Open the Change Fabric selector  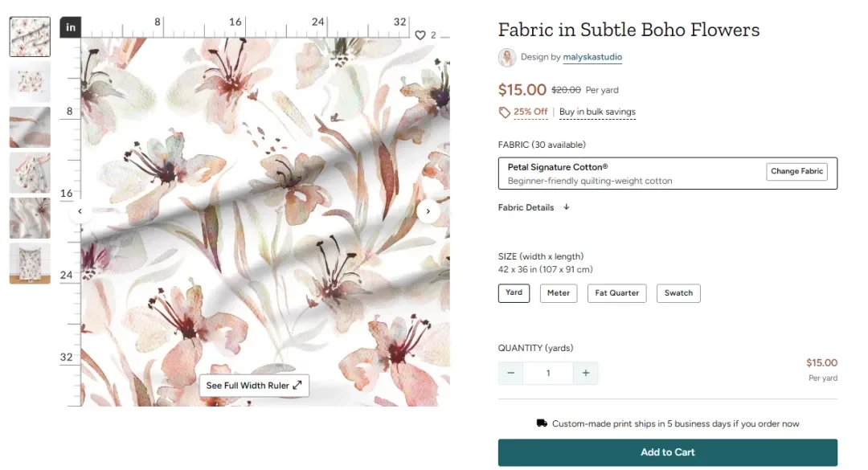click(796, 171)
